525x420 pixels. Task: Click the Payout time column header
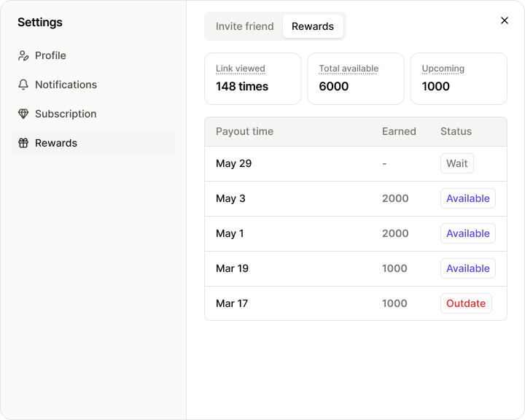(x=244, y=131)
